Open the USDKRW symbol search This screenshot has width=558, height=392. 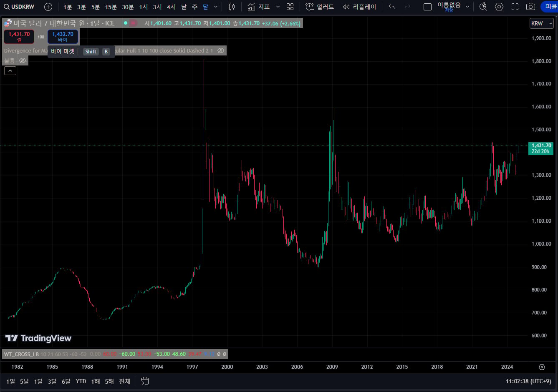[x=19, y=7]
